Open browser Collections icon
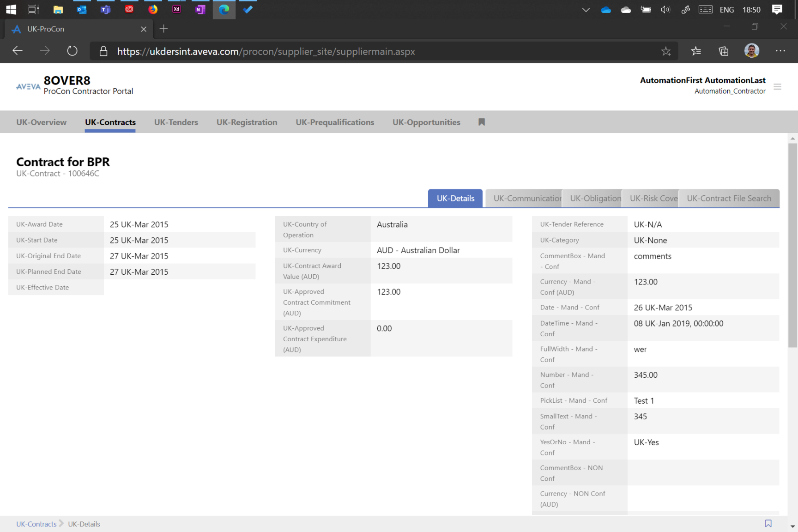Viewport: 798px width, 532px height. click(x=724, y=51)
